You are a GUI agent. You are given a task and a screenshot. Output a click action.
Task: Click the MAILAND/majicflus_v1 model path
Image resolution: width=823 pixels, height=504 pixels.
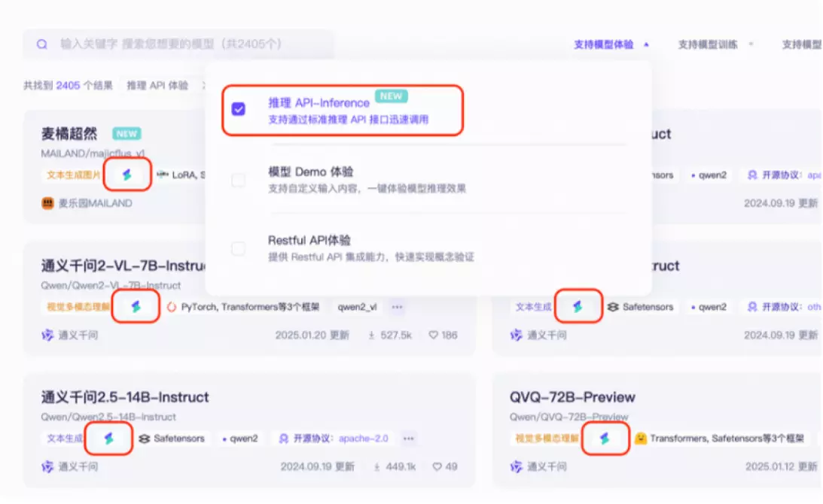(93, 153)
